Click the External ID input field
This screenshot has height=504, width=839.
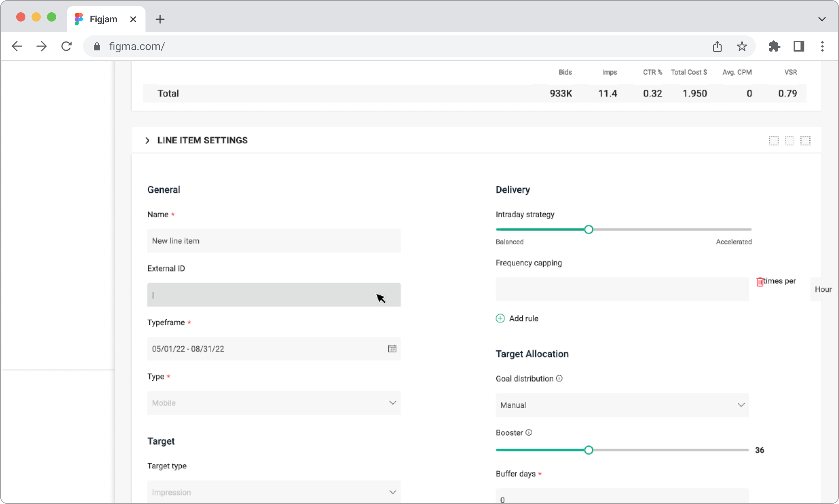click(274, 295)
